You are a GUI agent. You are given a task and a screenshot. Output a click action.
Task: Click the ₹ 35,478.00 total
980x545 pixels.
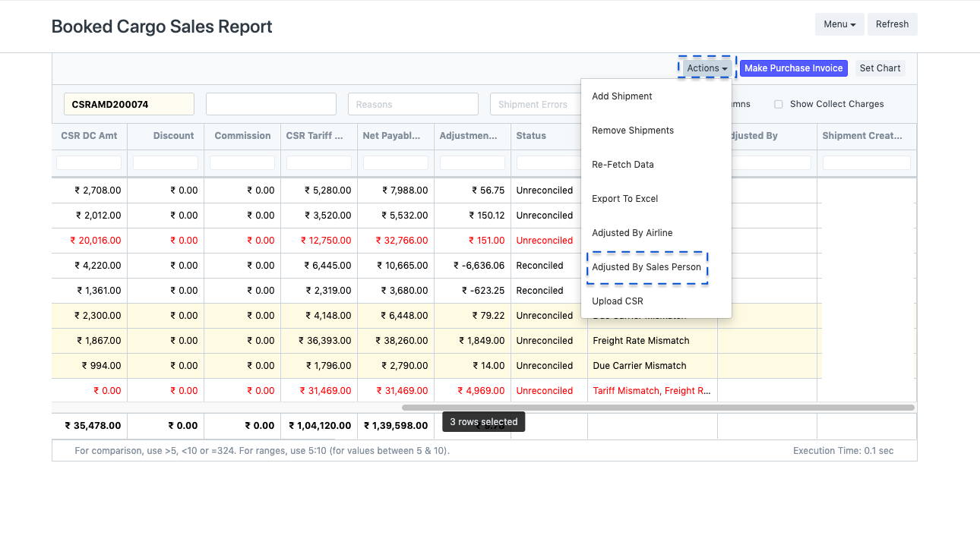pyautogui.click(x=90, y=426)
